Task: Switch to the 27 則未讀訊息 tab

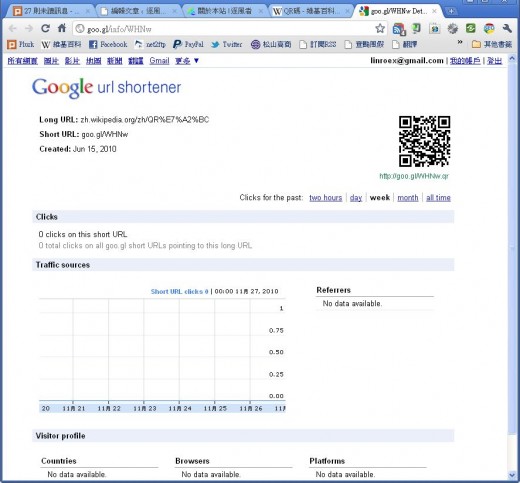Action: (x=52, y=11)
